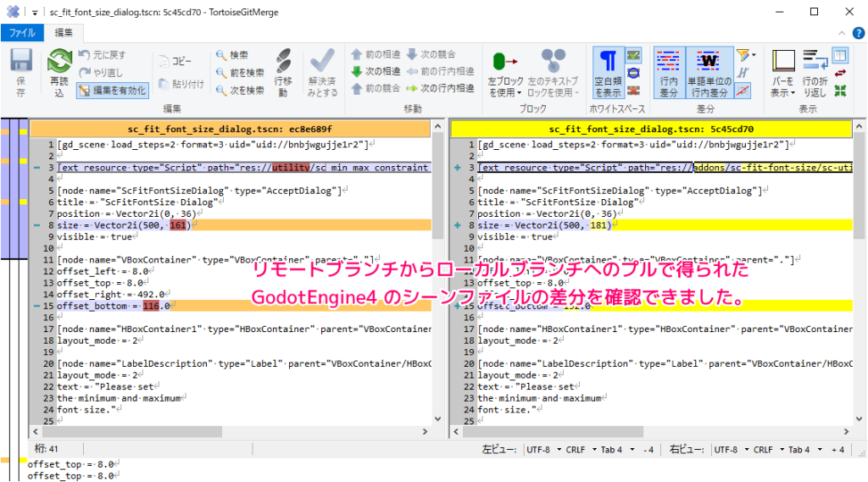Swap left and right views icon
868x482 pixels.
tap(840, 73)
